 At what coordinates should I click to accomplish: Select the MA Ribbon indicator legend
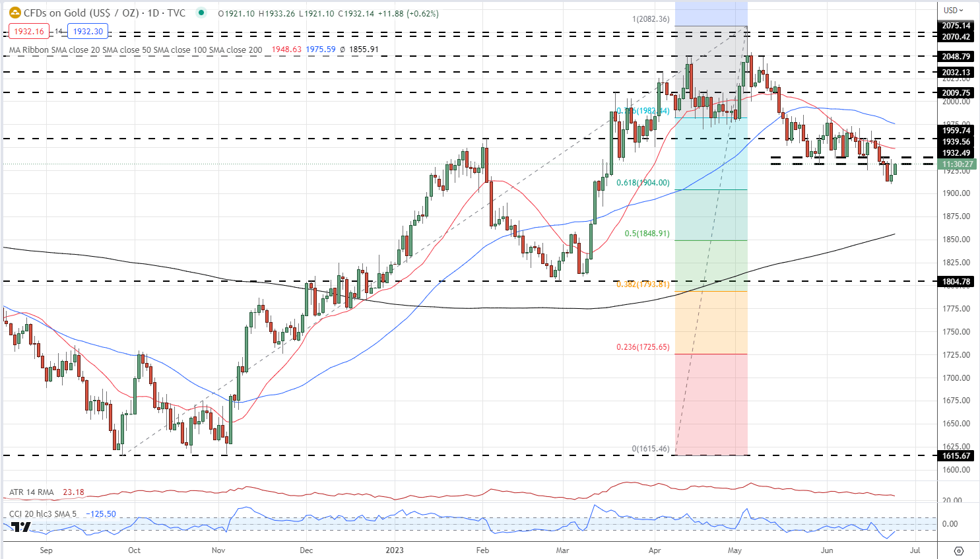(x=135, y=49)
